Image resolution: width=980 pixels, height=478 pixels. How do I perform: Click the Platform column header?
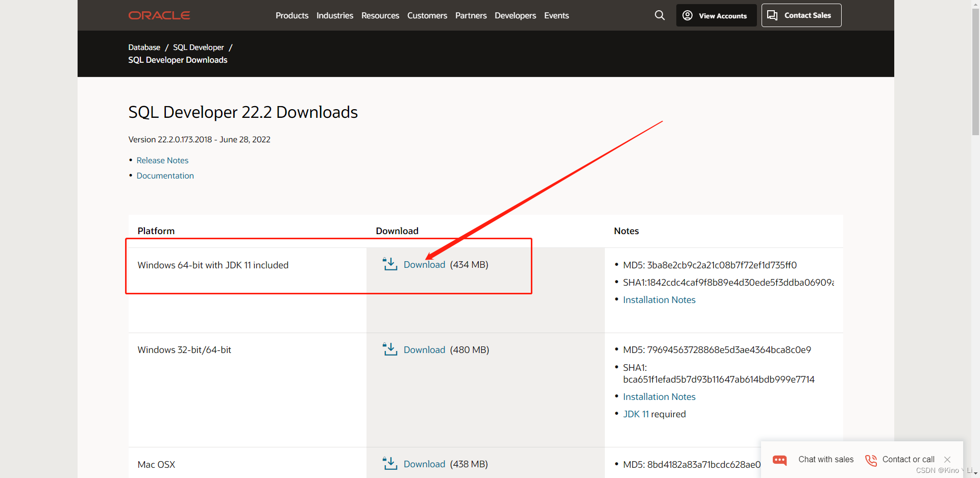tap(156, 231)
